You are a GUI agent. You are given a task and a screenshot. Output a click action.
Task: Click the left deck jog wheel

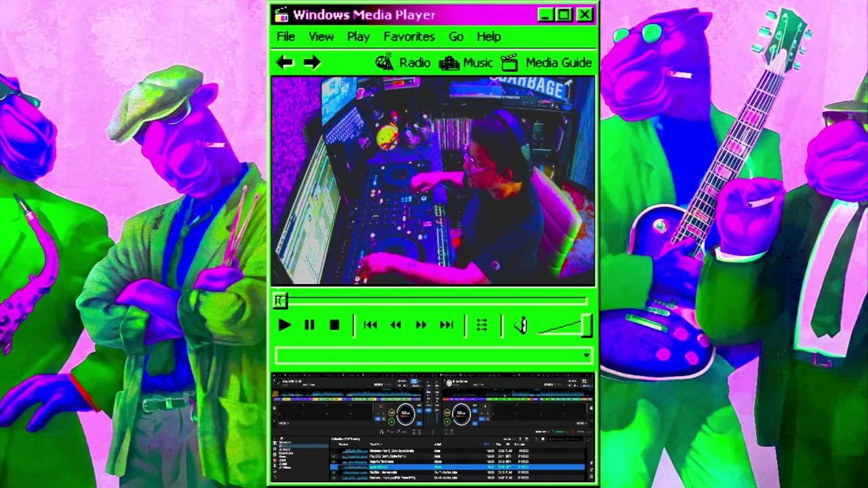click(405, 413)
